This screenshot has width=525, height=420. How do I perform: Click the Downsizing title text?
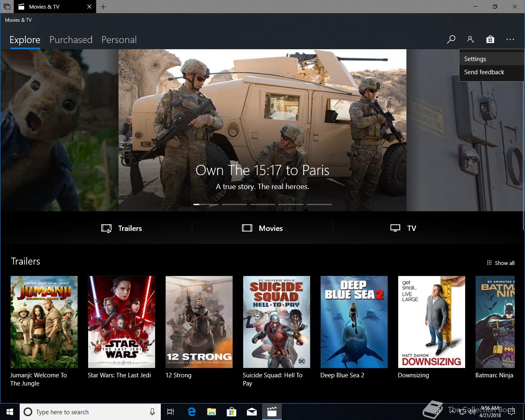point(413,375)
